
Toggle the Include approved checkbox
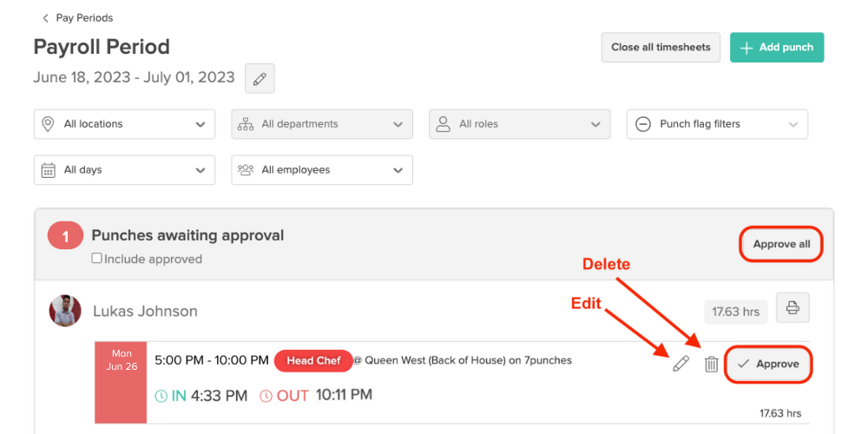click(x=97, y=258)
